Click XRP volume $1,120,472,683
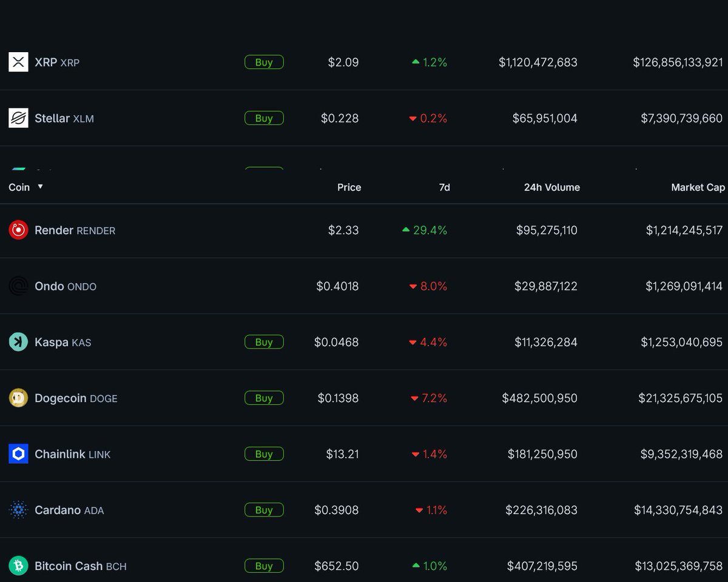 point(538,62)
